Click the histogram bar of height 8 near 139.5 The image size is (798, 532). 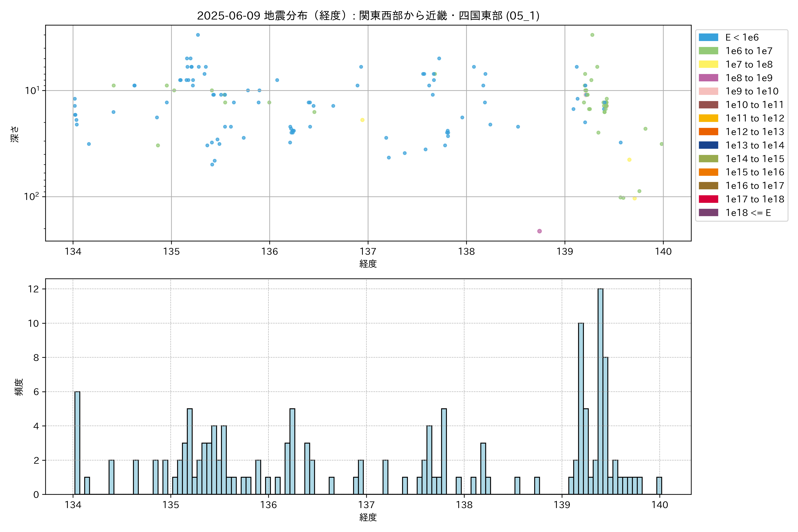coord(606,424)
